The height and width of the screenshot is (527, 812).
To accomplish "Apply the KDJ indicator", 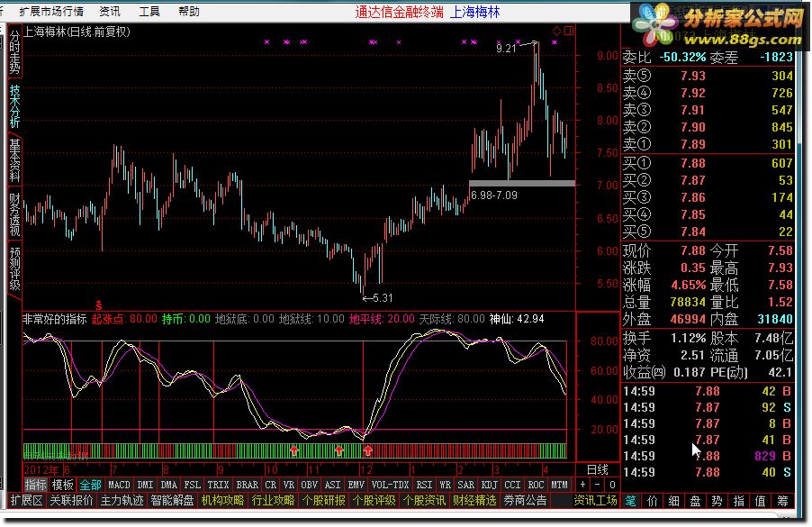I will tap(490, 485).
